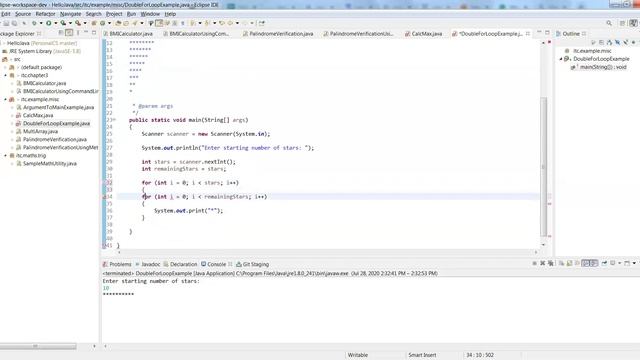Select the Java perspective button
Viewport: 640px width, 360px height.
633,23
